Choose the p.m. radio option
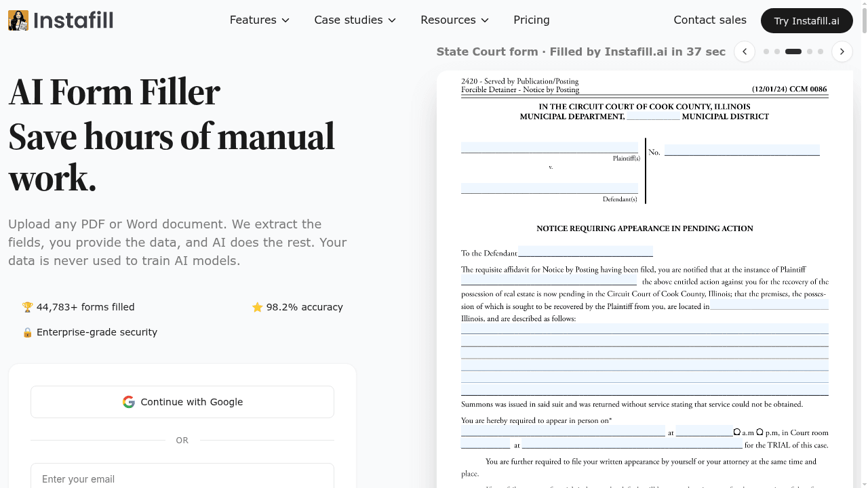 click(x=759, y=432)
